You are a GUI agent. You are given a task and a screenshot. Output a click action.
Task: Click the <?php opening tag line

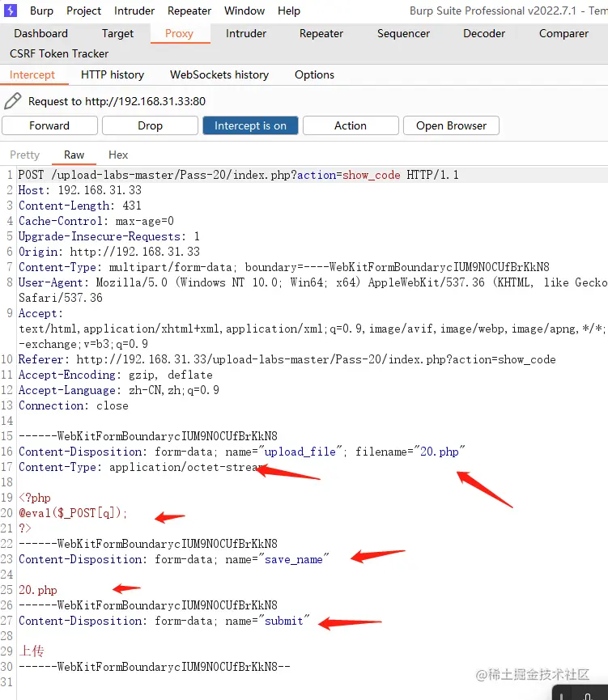34,498
